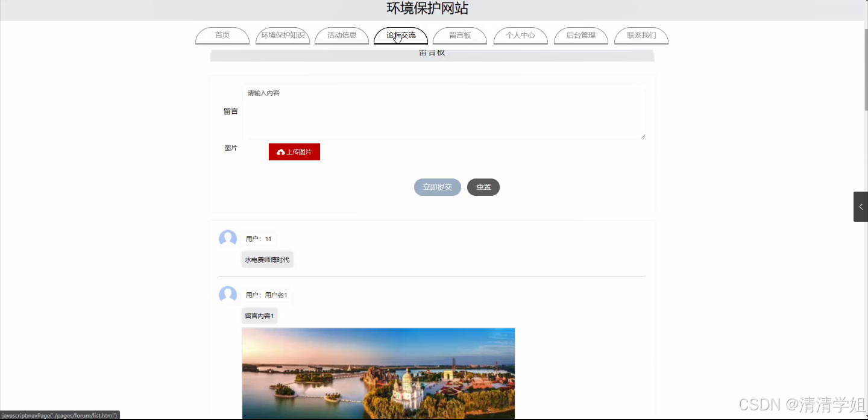Click the 请输入内容 message text area
This screenshot has height=420, width=868.
(444, 111)
